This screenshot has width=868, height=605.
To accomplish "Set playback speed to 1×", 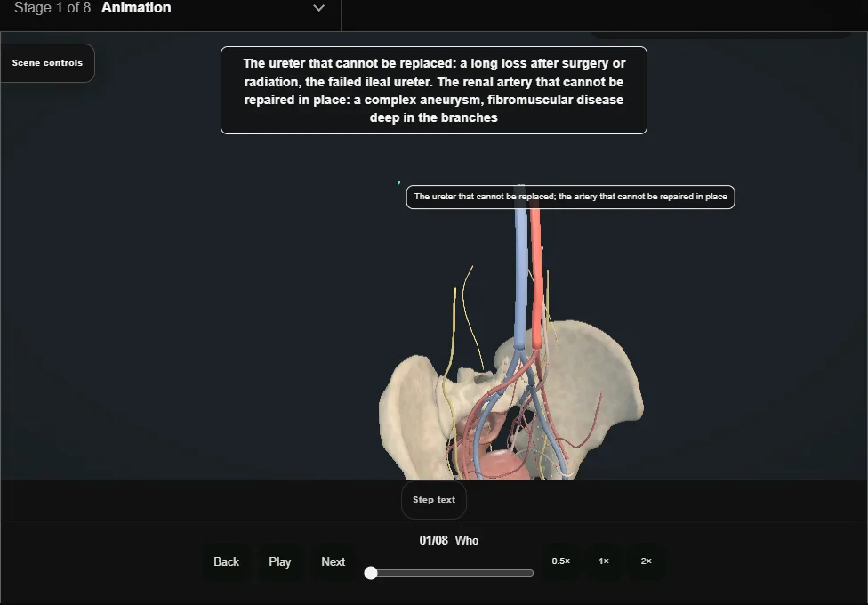I will tap(604, 561).
